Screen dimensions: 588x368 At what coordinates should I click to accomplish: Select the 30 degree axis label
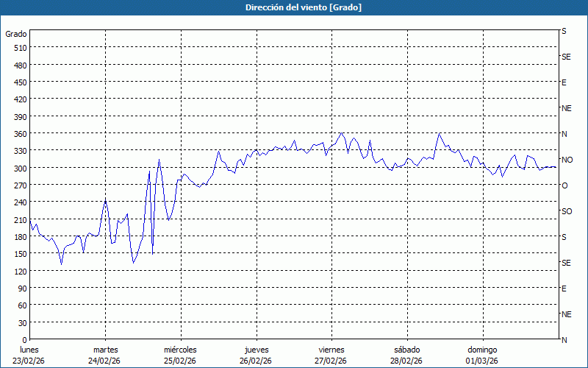pyautogui.click(x=21, y=323)
